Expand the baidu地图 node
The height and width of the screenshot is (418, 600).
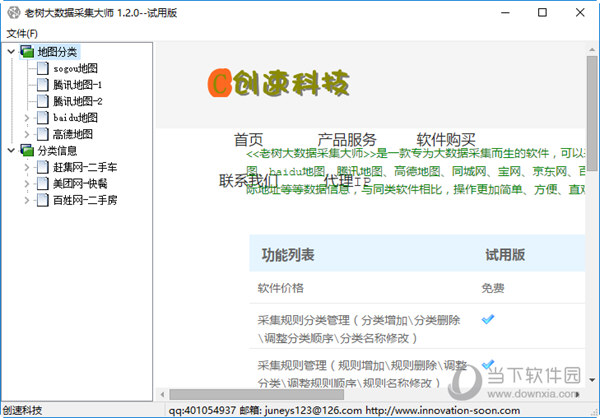pos(27,118)
